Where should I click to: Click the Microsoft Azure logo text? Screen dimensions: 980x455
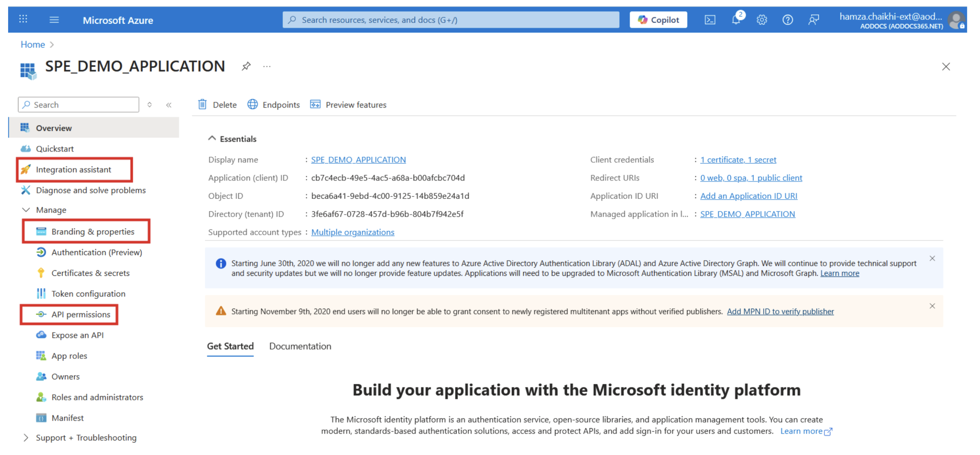118,20
